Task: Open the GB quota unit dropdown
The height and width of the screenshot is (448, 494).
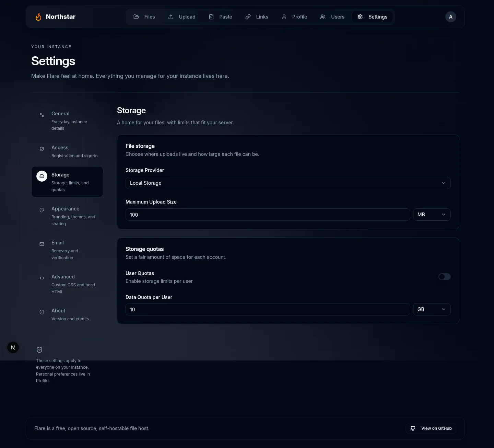Action: point(432,309)
